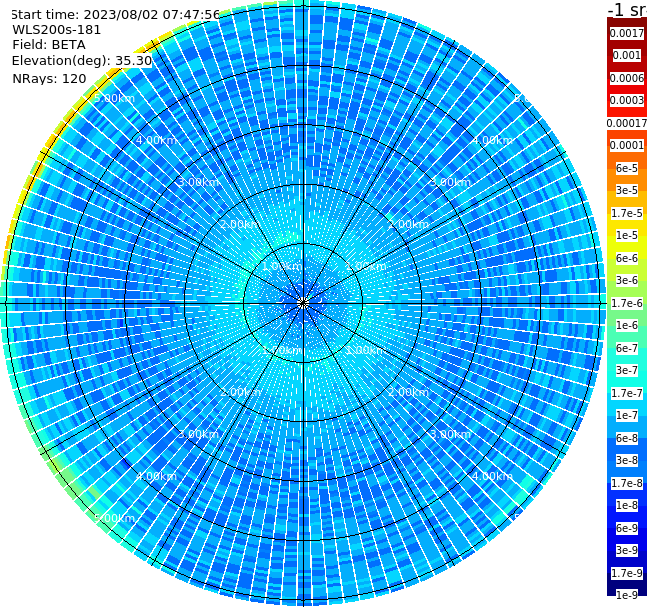Click the lower-left 3.00km range label
647x607 pixels.
pyautogui.click(x=198, y=434)
